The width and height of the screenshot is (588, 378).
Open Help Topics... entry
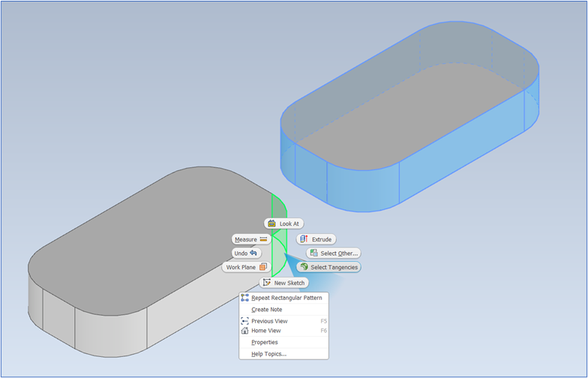pos(283,354)
